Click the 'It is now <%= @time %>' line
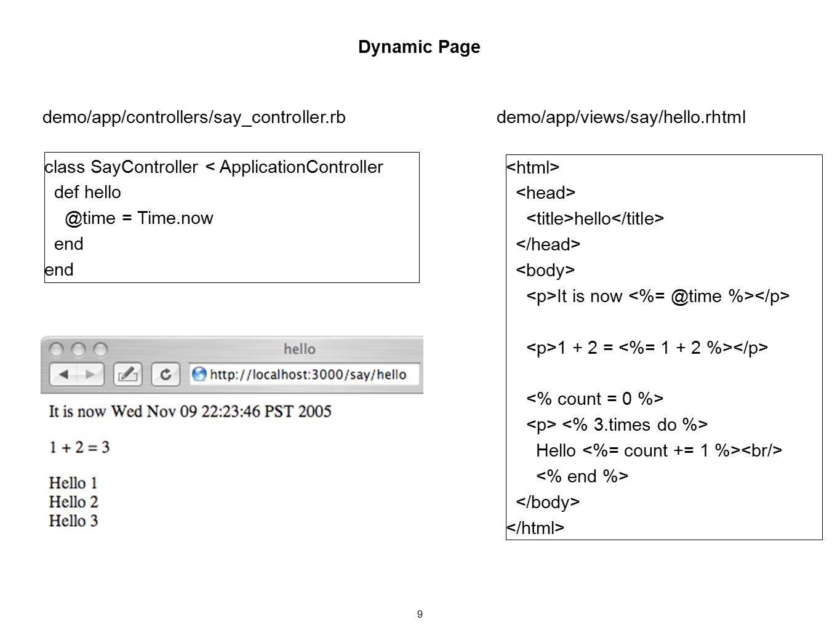This screenshot has height=630, width=840. click(658, 297)
